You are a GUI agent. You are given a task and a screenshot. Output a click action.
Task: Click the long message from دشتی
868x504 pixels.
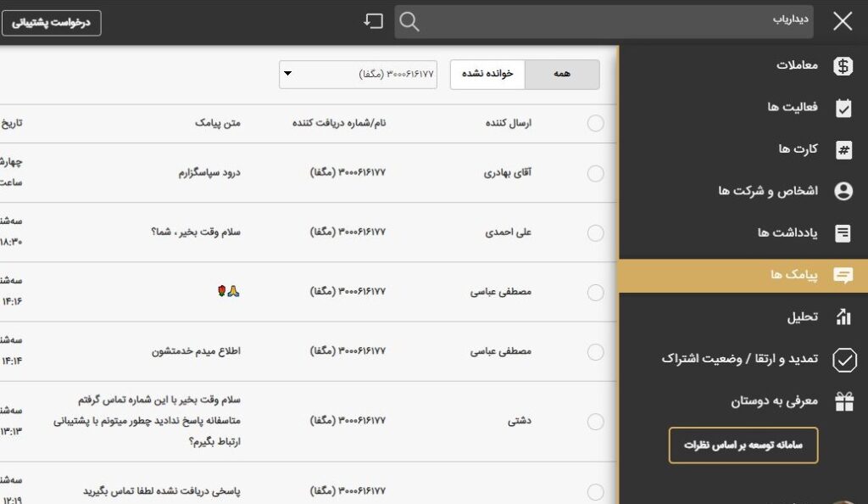(147, 420)
